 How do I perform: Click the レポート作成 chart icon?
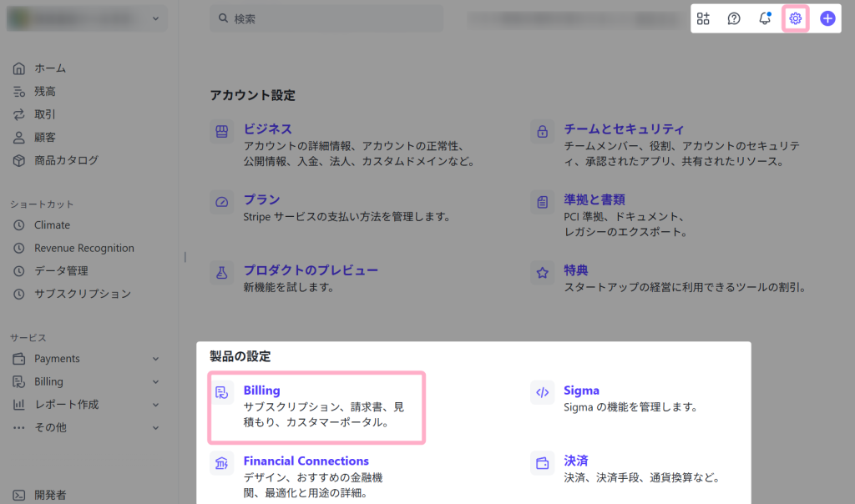click(x=19, y=405)
